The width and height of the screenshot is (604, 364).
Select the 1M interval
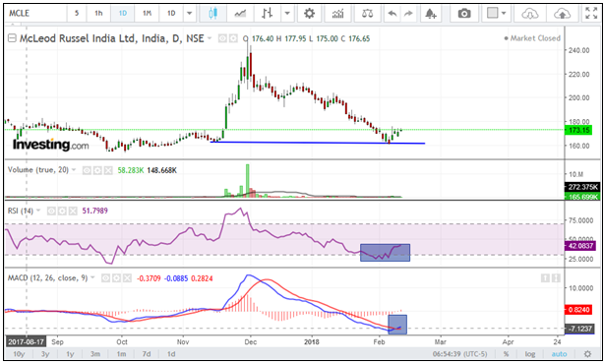[x=147, y=14]
